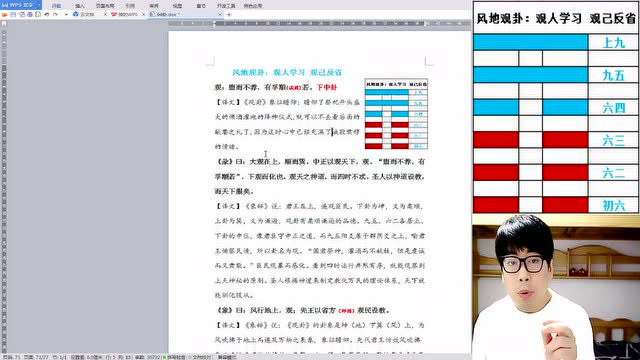Viewport: 640px width, 360px height.
Task: Click 文档校对 in the status bar
Action: click(x=200, y=357)
